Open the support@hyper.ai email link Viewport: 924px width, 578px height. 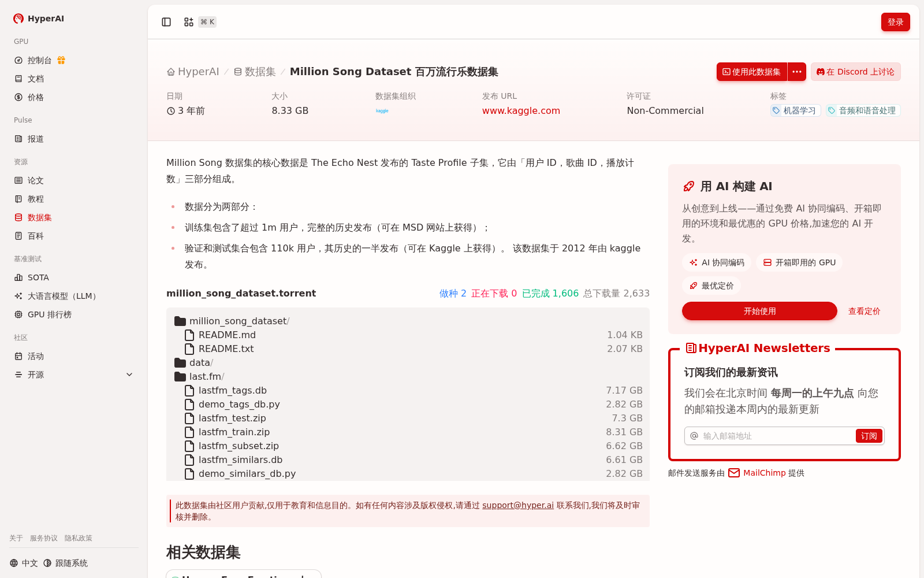518,505
